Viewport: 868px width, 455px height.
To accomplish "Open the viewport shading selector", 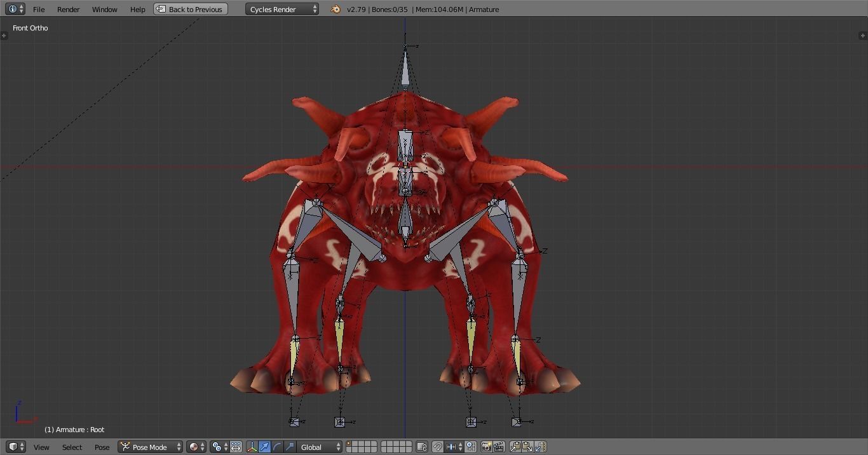I will [196, 447].
